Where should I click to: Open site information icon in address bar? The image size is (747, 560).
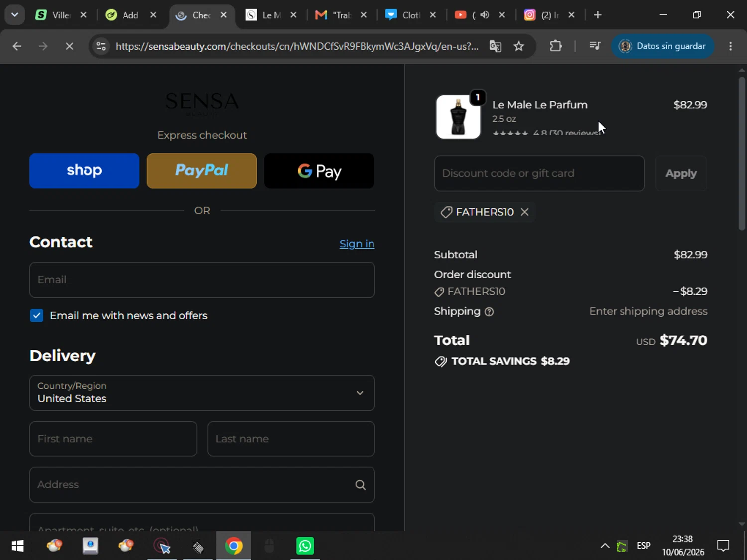click(101, 46)
